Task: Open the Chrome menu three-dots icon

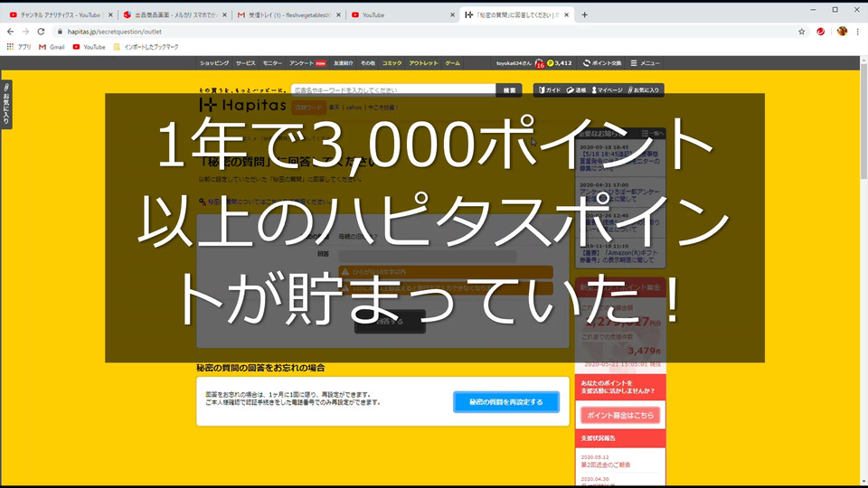Action: [857, 32]
